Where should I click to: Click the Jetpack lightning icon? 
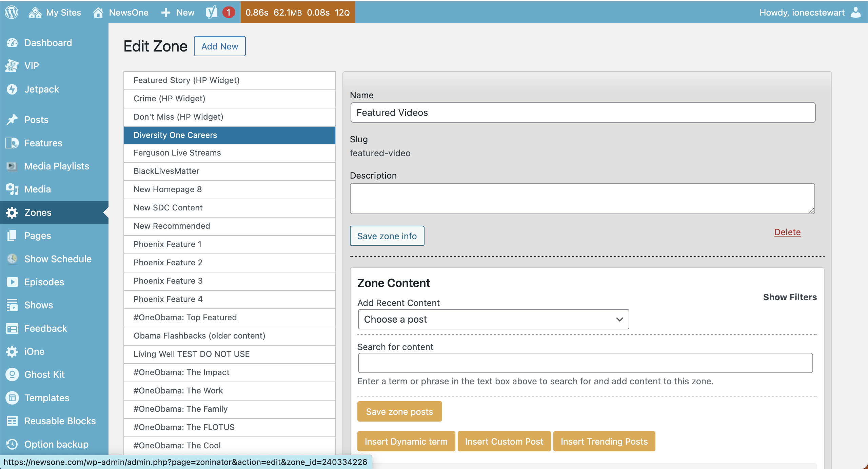pos(12,89)
